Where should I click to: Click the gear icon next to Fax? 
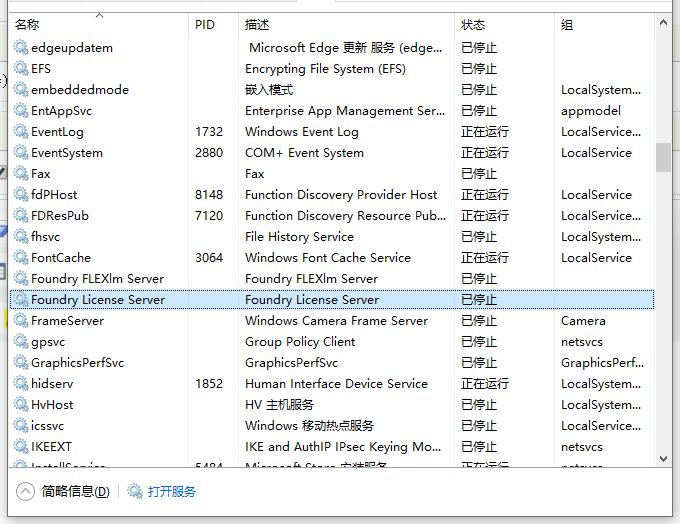coord(21,174)
